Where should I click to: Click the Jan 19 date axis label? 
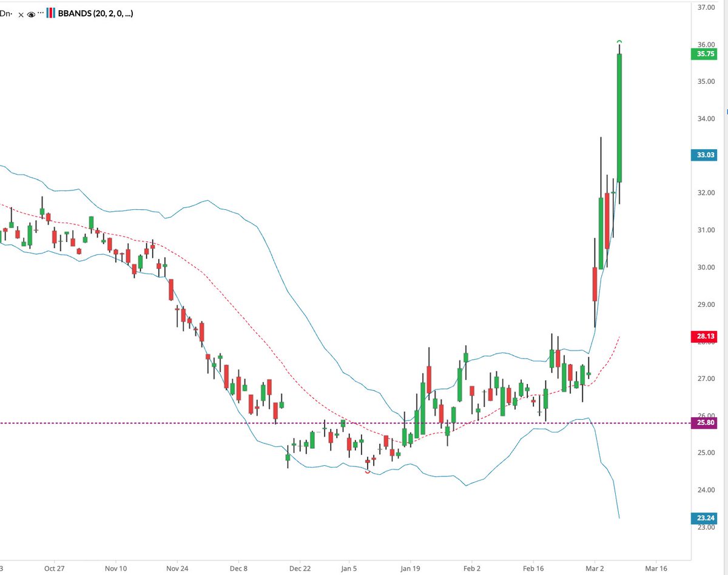[x=410, y=569]
